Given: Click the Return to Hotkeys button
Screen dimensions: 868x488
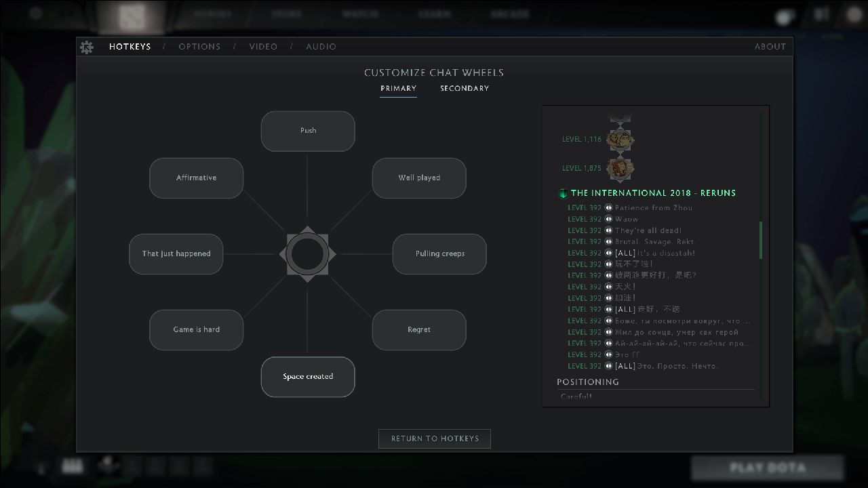Looking at the screenshot, I should pos(435,439).
